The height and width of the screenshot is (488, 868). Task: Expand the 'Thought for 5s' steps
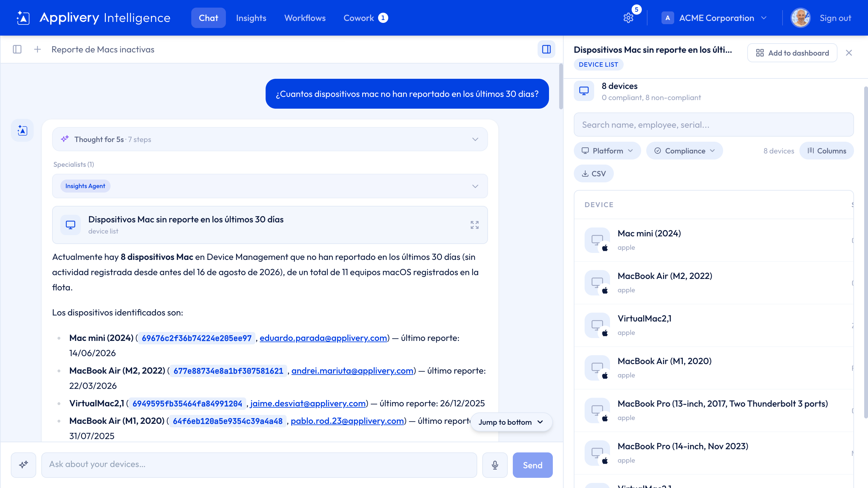click(269, 139)
